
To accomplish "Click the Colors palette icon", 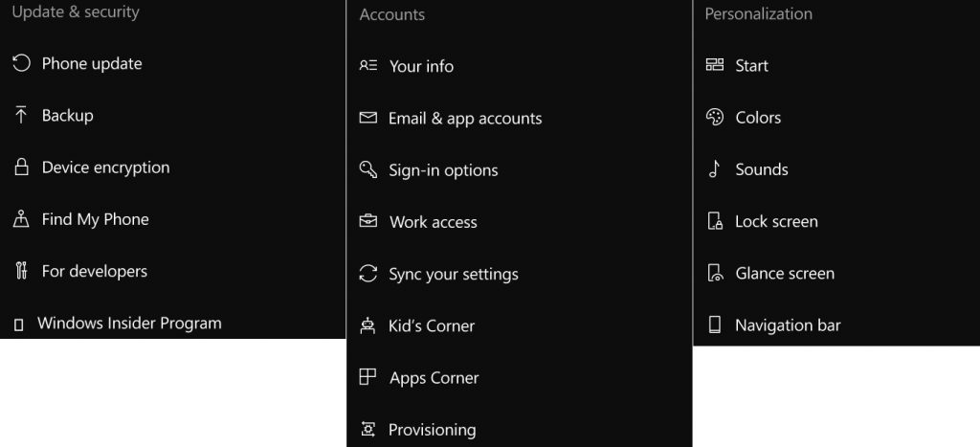I will click(x=714, y=117).
